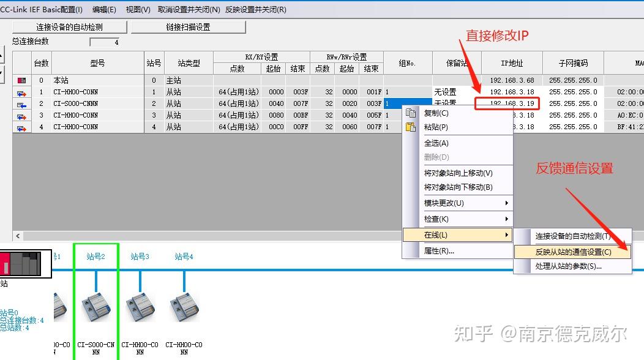Click the station icon next to row 3
Image resolution: width=644 pixels, height=360 pixels.
point(22,116)
